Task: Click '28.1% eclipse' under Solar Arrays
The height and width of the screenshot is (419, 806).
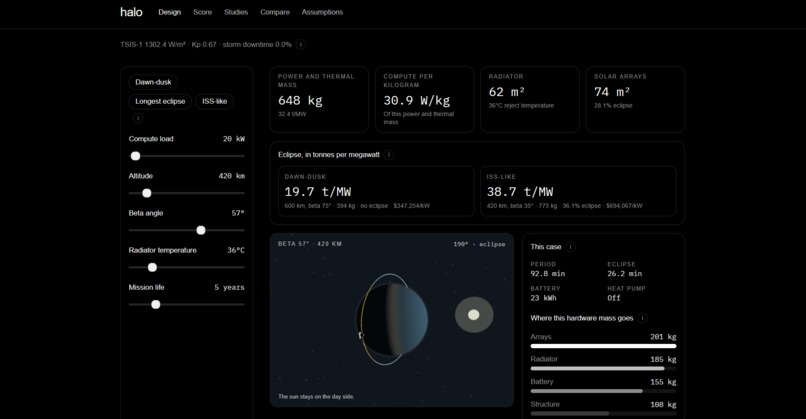Action: [613, 105]
